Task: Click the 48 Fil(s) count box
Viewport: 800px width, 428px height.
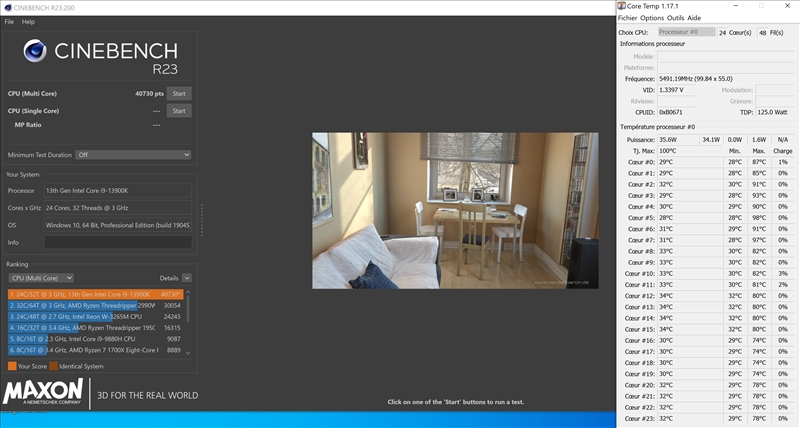Action: point(762,33)
